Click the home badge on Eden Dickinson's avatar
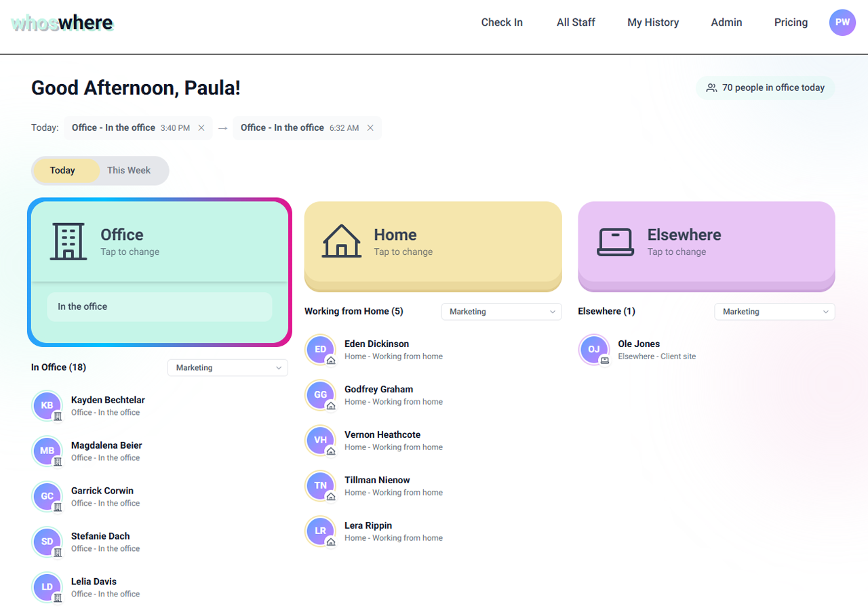 (x=331, y=360)
